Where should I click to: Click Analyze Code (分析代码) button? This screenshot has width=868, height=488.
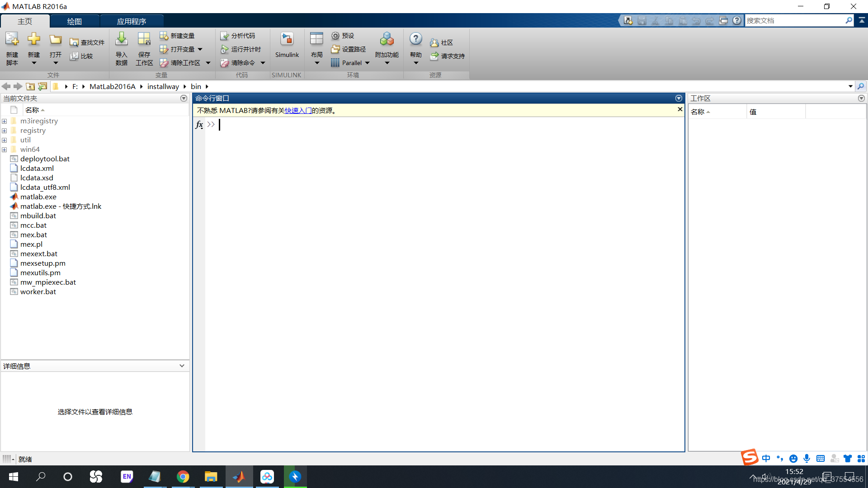238,36
